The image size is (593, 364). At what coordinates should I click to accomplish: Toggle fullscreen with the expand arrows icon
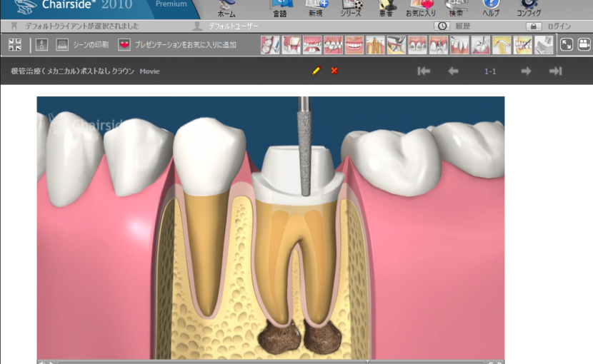[x=567, y=45]
